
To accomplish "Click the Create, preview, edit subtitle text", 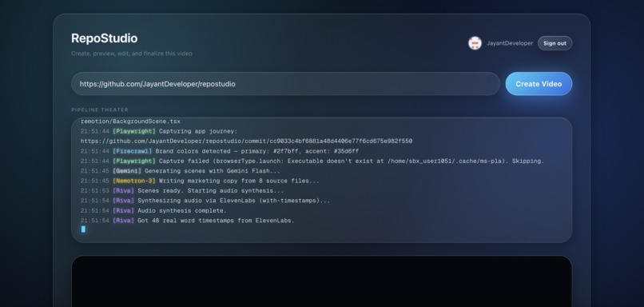I will pos(131,54).
